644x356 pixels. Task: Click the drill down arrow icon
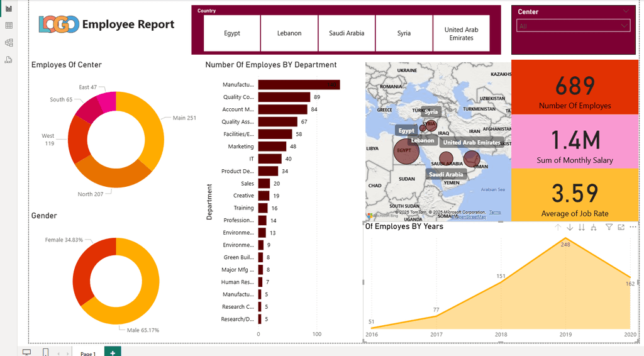(570, 227)
